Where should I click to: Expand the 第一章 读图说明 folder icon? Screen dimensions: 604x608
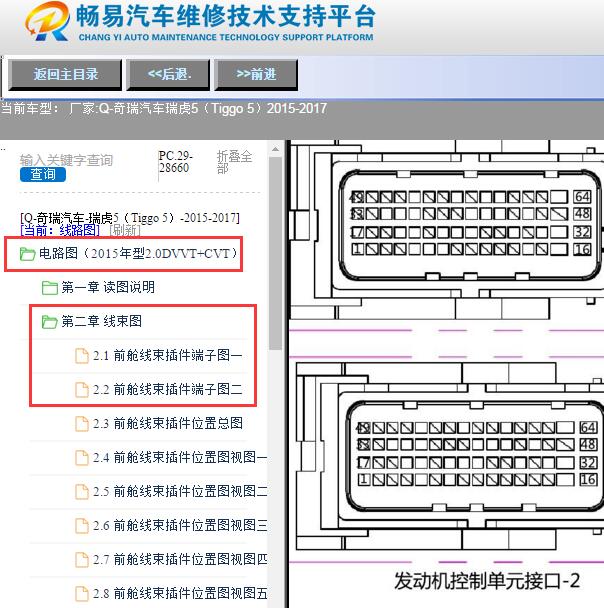click(x=50, y=288)
